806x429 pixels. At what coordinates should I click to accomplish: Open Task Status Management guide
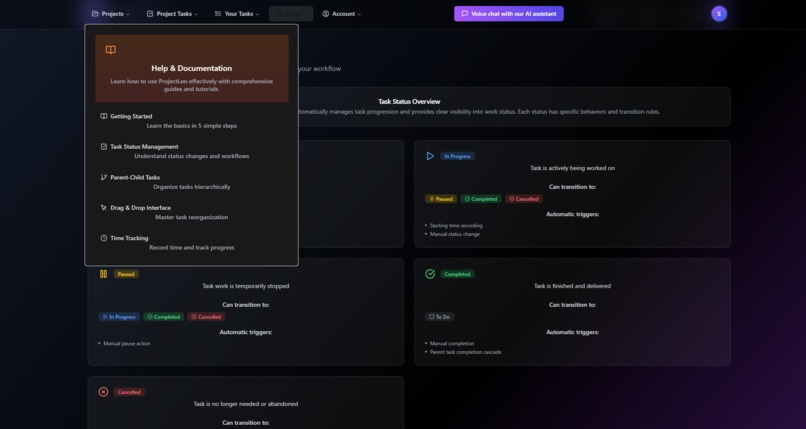[191, 151]
